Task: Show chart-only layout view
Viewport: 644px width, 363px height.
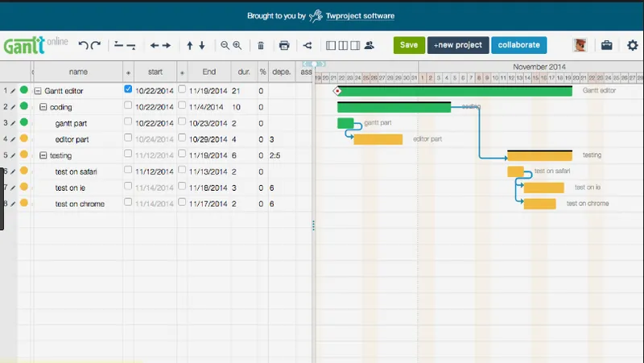Action: [355, 45]
